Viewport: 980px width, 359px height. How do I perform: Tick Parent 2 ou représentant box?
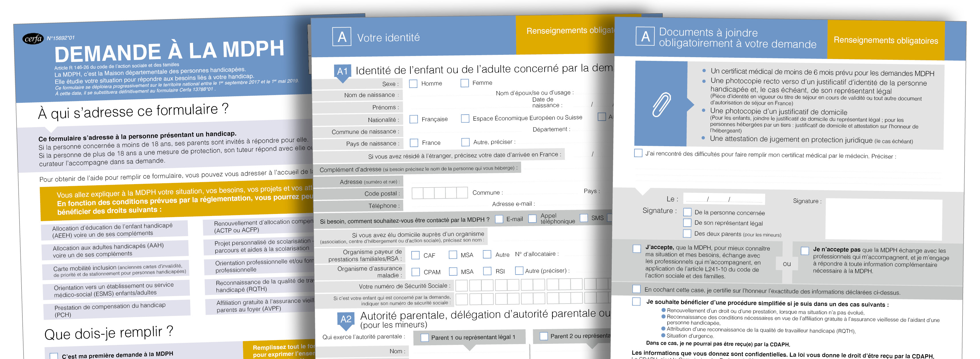(x=544, y=336)
